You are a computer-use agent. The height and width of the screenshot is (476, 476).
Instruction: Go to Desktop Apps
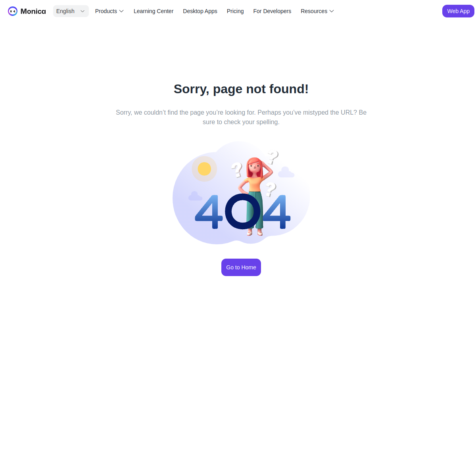point(200,11)
